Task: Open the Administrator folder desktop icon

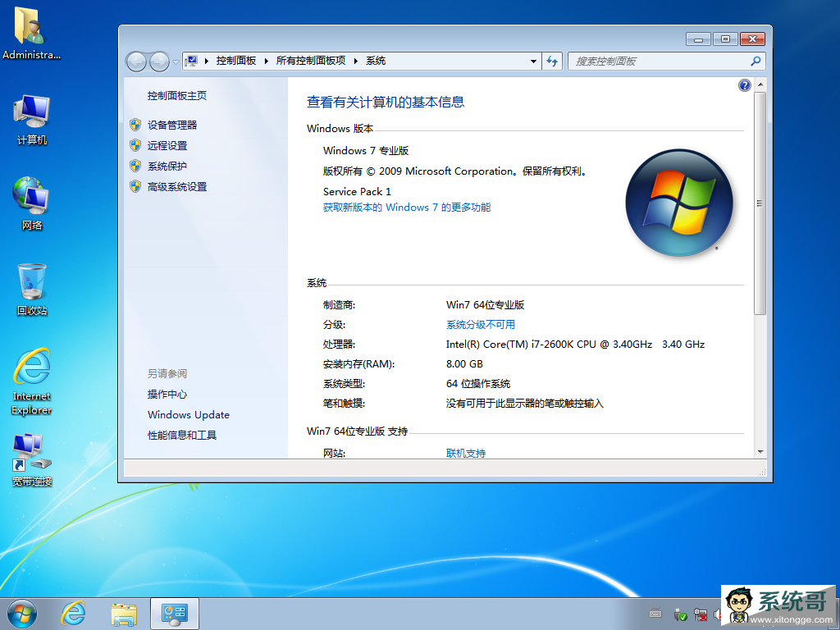Action: tap(31, 32)
